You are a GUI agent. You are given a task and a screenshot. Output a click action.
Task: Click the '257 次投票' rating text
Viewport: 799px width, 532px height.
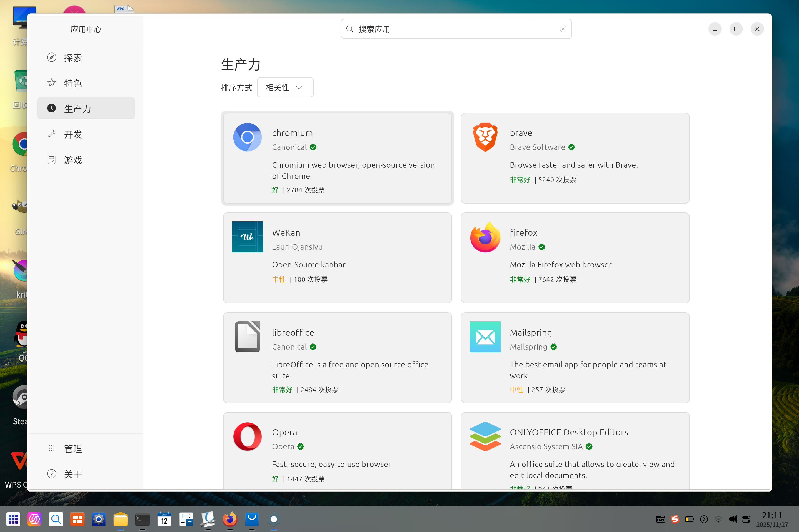[x=548, y=390]
